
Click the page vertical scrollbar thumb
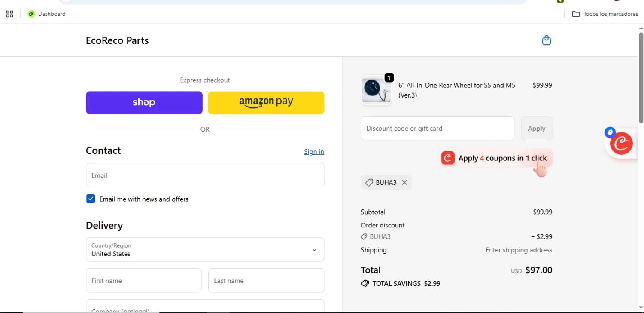pyautogui.click(x=641, y=77)
